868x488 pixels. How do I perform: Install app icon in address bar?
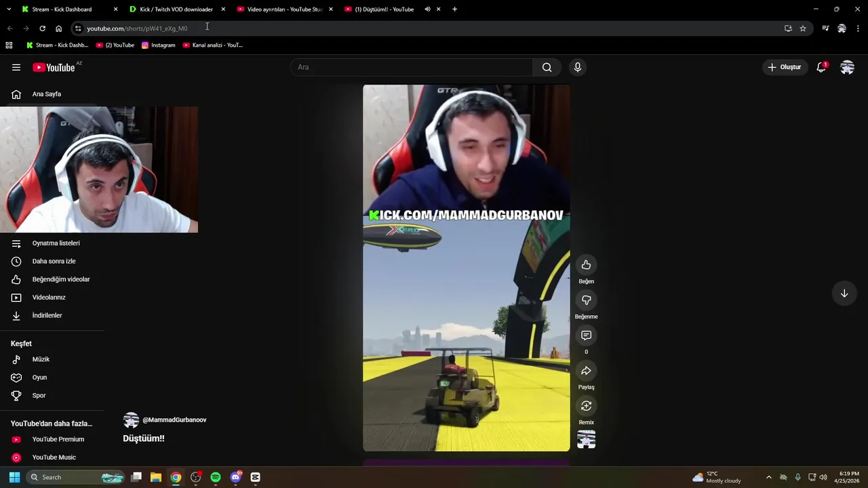tap(788, 28)
